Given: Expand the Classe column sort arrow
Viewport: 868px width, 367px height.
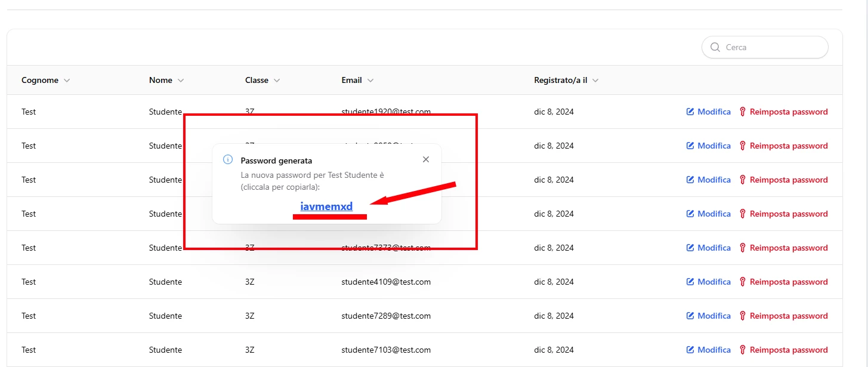Looking at the screenshot, I should point(277,81).
